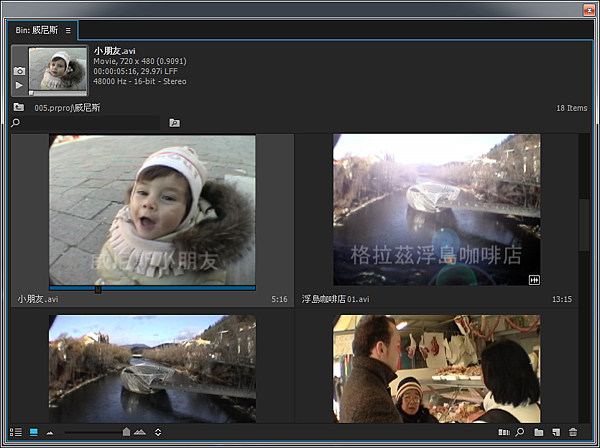
Task: Click the 小朋友.avi title in clip info
Action: coord(114,51)
